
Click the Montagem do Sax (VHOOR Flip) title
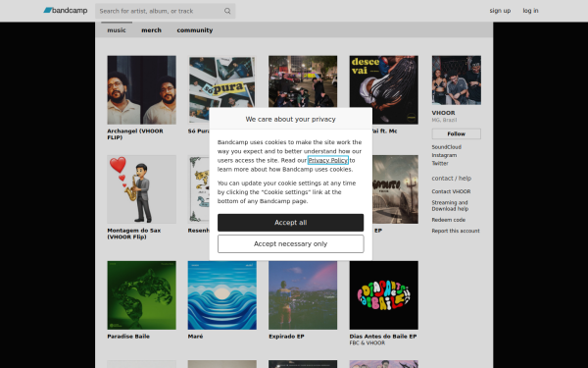tap(134, 234)
